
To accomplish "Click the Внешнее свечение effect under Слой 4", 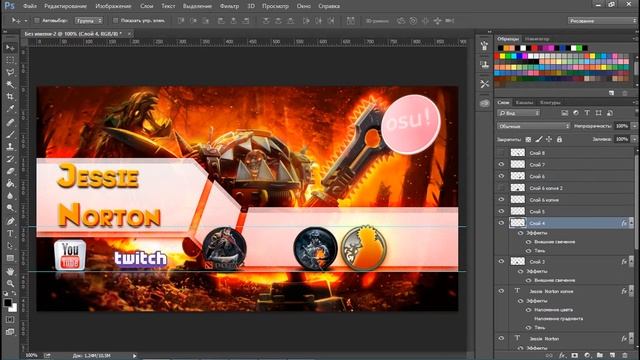I will [554, 242].
